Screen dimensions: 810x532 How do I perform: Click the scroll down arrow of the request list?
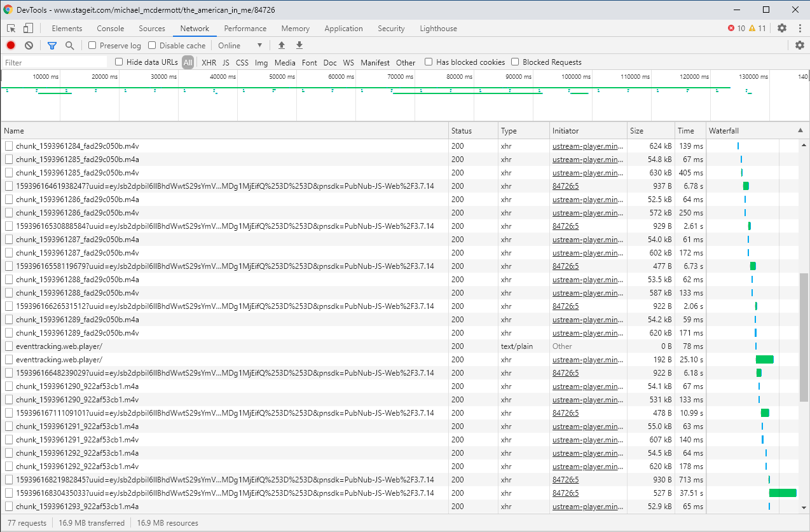804,508
